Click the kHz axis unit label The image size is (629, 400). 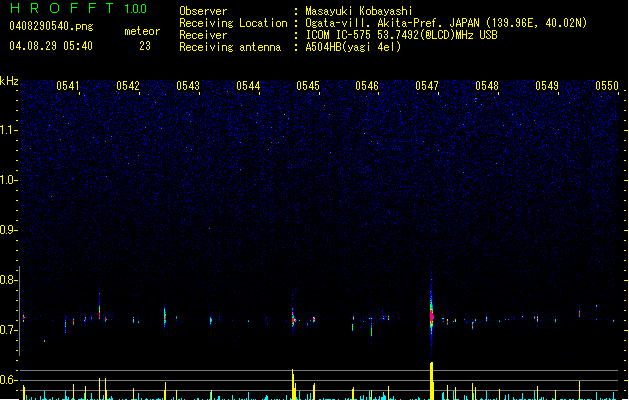point(9,81)
